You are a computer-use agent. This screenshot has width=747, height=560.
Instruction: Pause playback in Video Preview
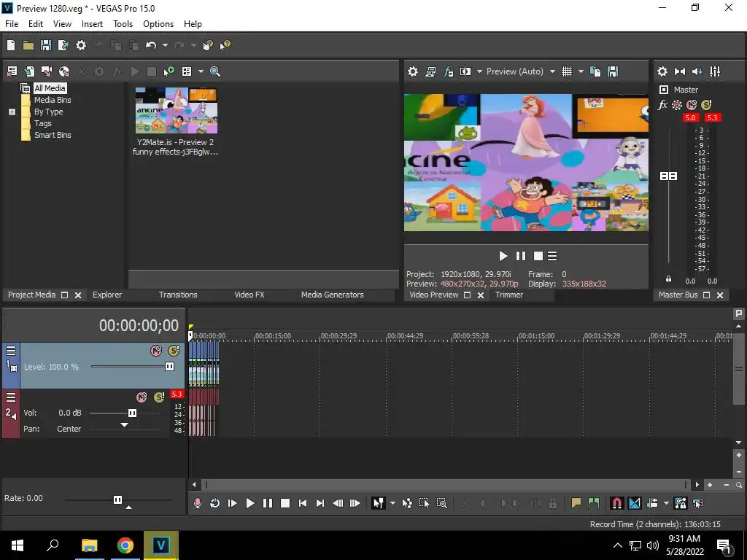521,256
